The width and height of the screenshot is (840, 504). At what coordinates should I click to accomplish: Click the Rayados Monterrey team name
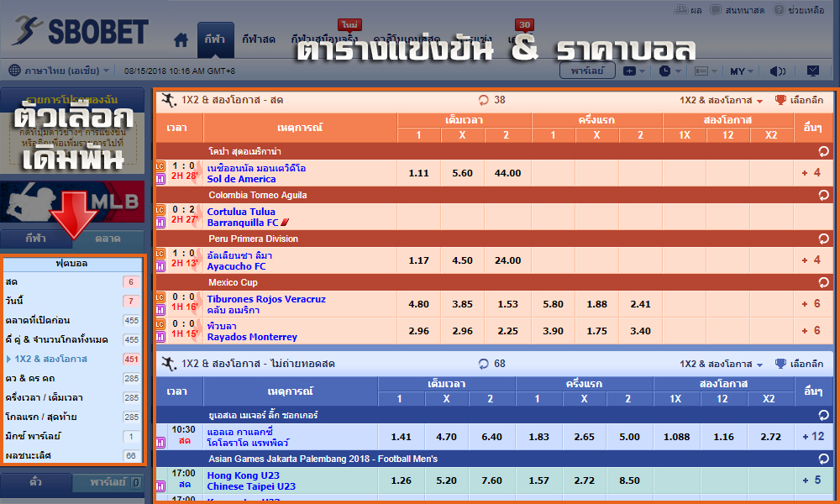point(252,337)
